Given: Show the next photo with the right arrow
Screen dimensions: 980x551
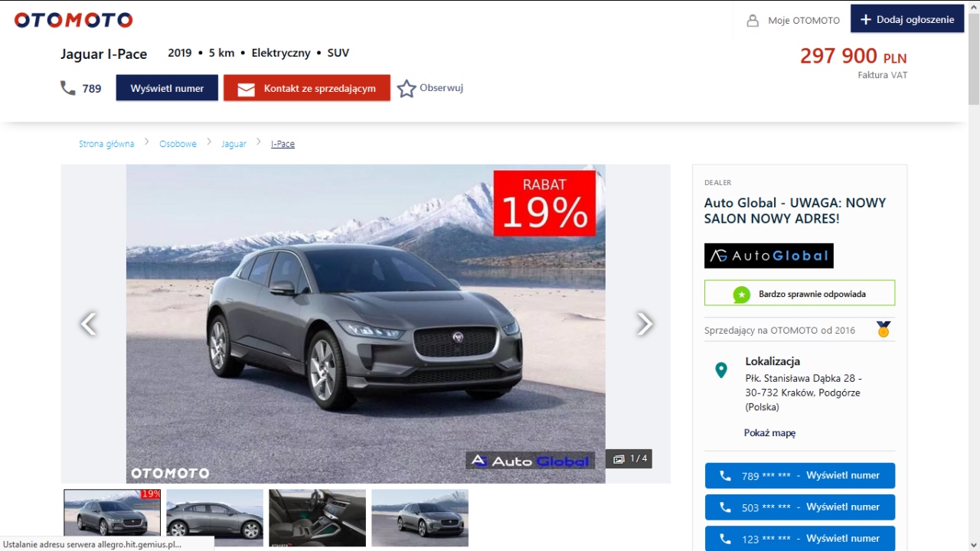Looking at the screenshot, I should [x=645, y=324].
